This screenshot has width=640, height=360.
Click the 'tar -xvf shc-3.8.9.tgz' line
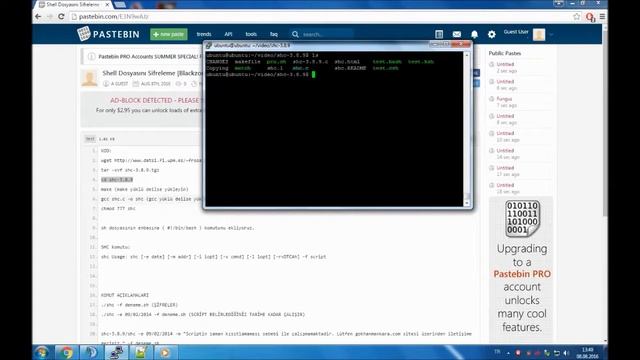pos(130,170)
